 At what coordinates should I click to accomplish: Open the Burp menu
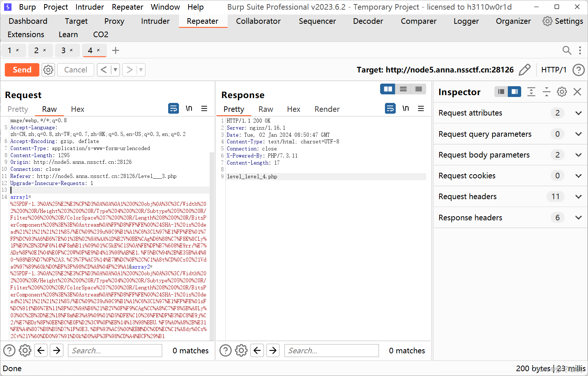(27, 7)
